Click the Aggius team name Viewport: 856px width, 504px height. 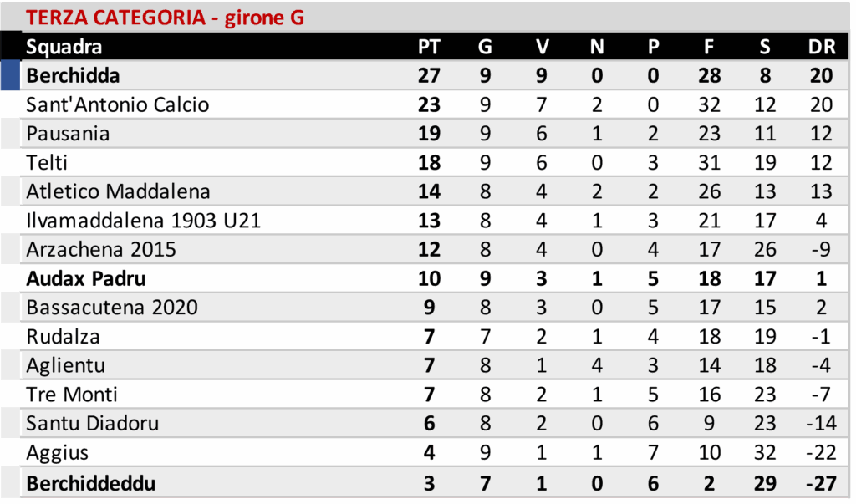pos(58,453)
